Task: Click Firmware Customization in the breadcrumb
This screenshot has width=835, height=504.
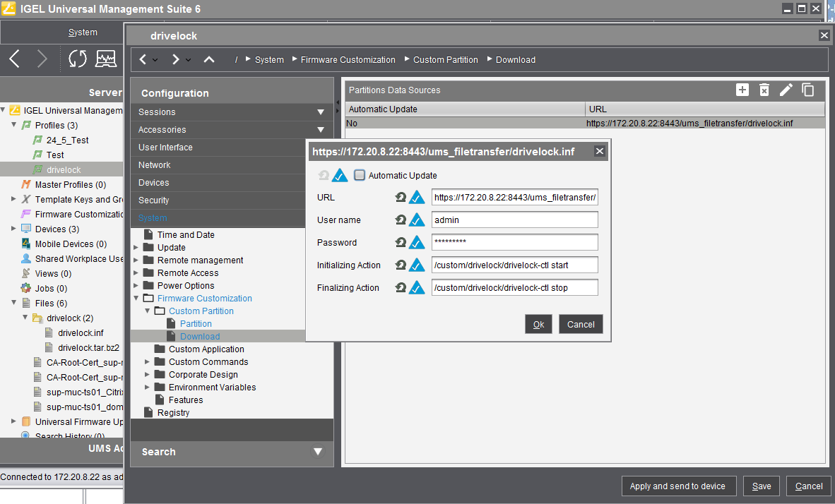Action: (348, 59)
